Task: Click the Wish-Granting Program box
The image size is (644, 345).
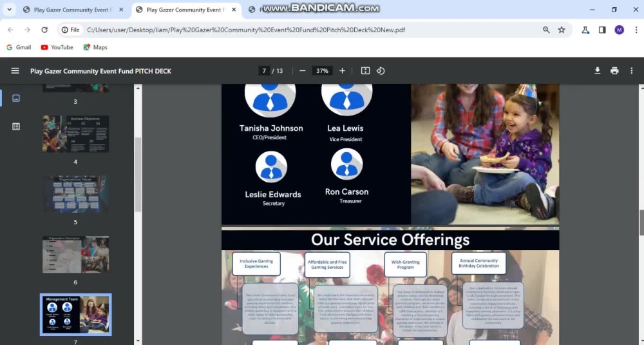Action: click(405, 264)
